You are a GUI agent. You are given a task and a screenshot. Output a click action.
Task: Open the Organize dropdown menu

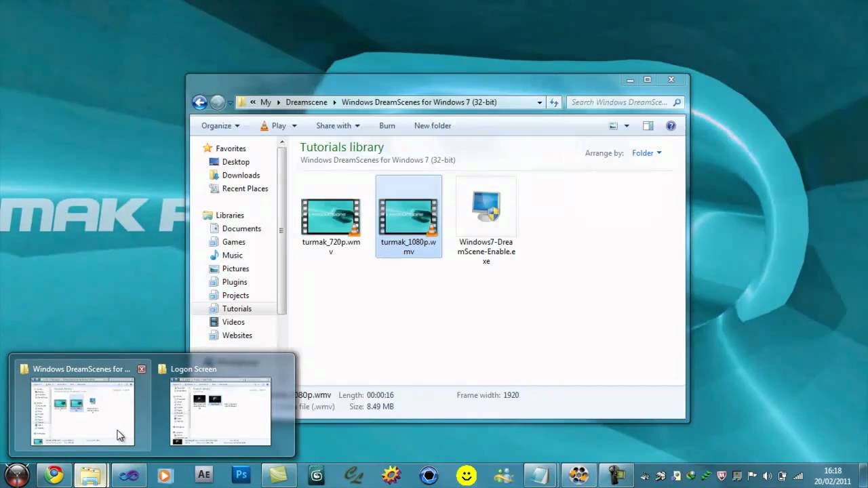pos(220,125)
